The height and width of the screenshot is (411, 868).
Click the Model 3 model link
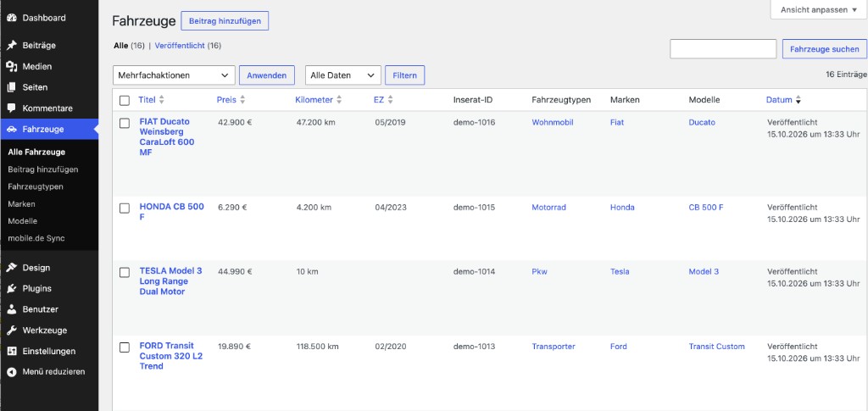(x=704, y=272)
